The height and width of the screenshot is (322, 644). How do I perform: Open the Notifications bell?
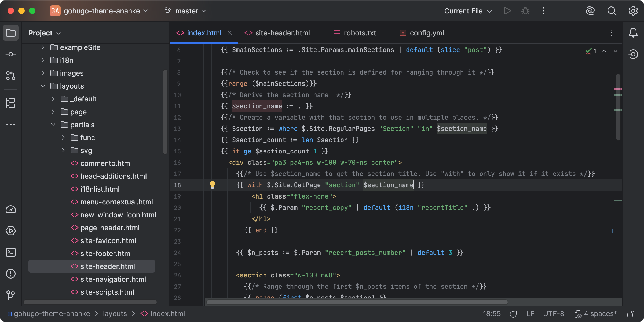pos(633,33)
